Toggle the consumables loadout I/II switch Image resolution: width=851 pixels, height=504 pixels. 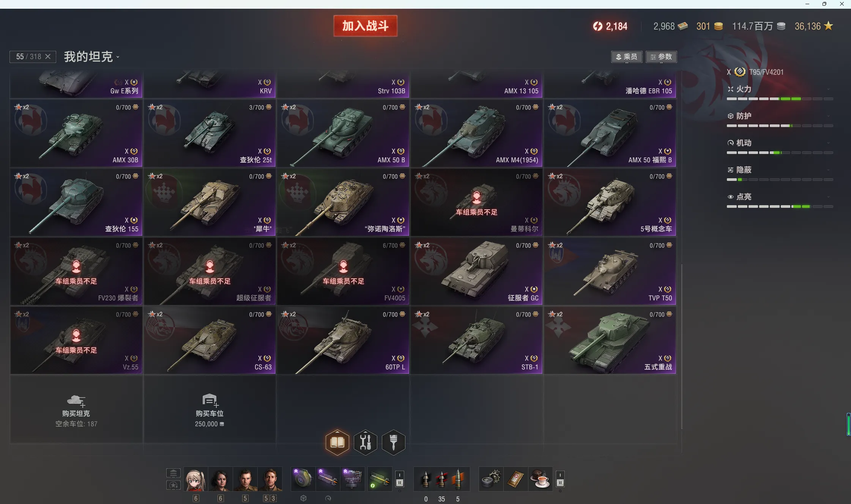(560, 479)
